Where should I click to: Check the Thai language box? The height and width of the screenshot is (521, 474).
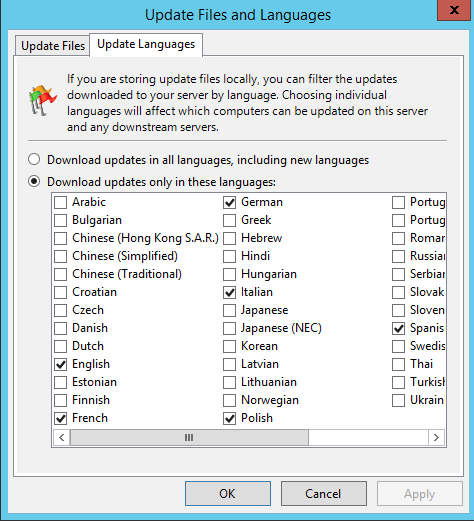tap(399, 364)
